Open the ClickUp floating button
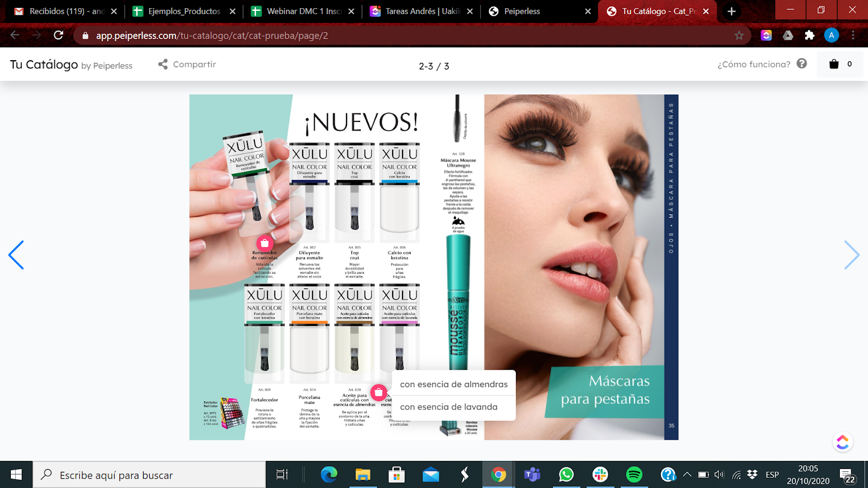Image resolution: width=868 pixels, height=488 pixels. (843, 442)
